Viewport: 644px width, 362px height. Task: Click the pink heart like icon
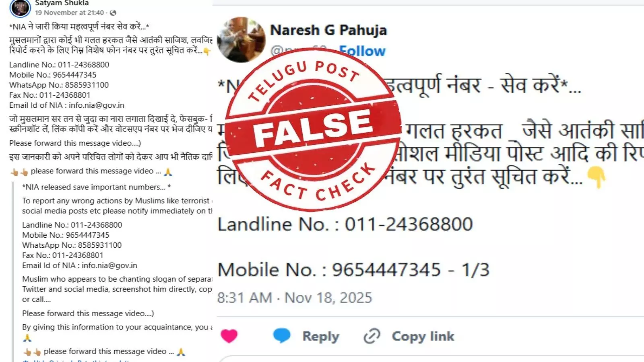point(229,336)
